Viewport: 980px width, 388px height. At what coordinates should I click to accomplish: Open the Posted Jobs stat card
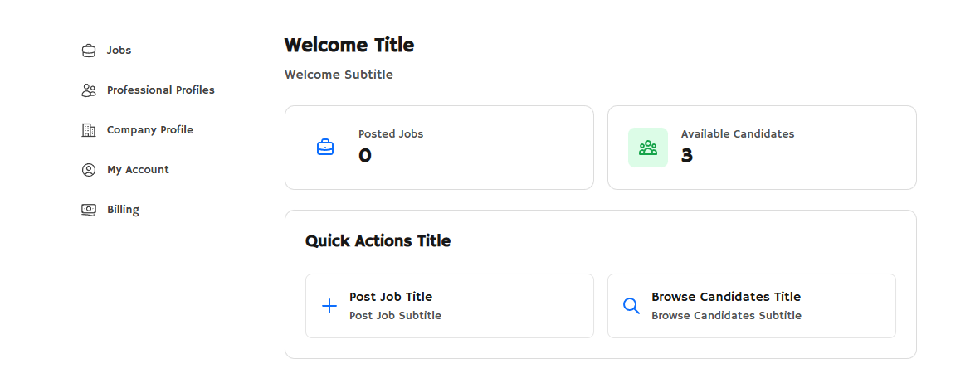(x=439, y=148)
